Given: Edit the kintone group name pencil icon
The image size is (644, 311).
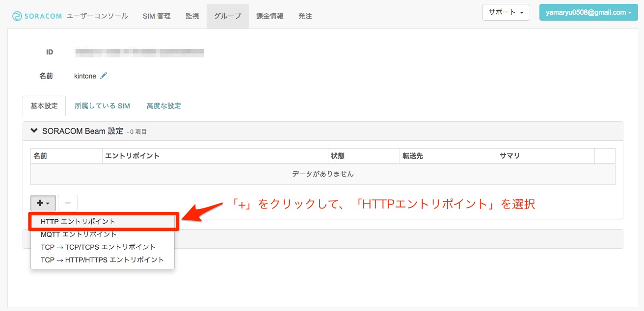Looking at the screenshot, I should [104, 76].
